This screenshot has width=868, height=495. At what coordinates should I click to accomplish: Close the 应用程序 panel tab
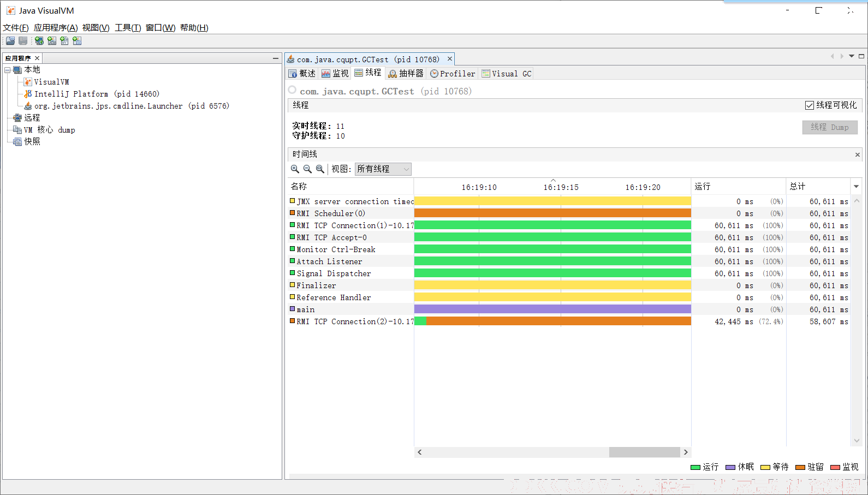click(x=37, y=58)
